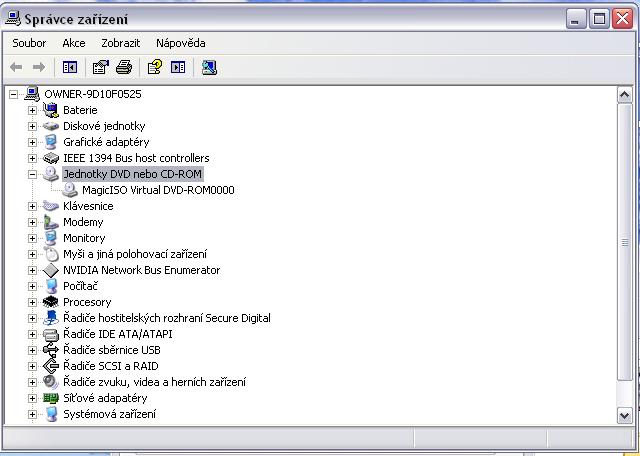Click the Print toolbar icon

[x=123, y=67]
